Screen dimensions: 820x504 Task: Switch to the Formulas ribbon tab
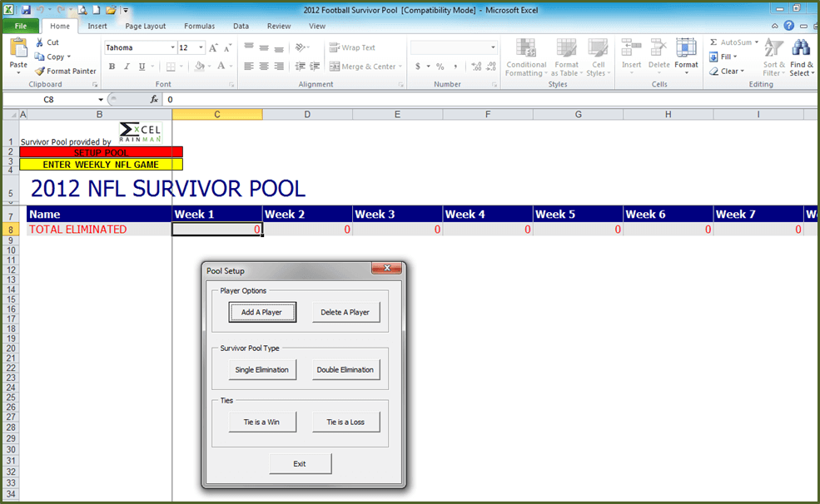coord(199,26)
